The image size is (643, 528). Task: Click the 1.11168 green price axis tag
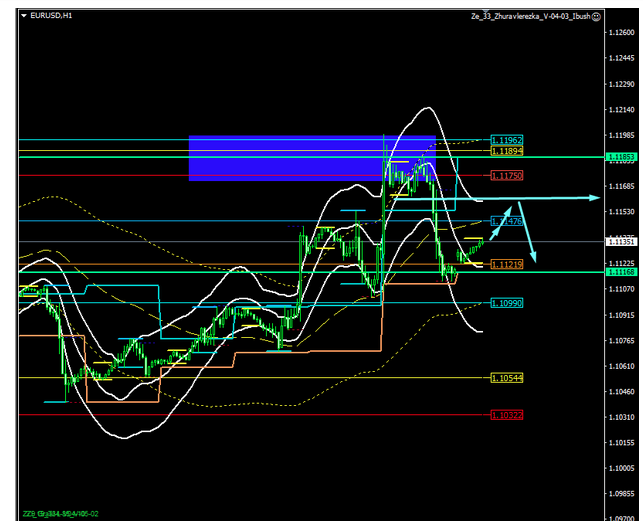(619, 272)
